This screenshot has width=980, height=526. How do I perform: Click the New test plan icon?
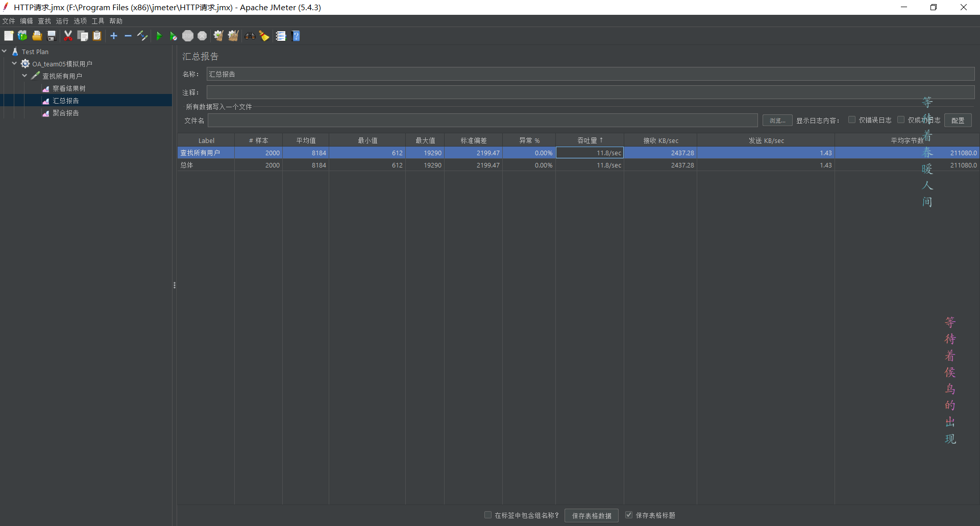[9, 36]
